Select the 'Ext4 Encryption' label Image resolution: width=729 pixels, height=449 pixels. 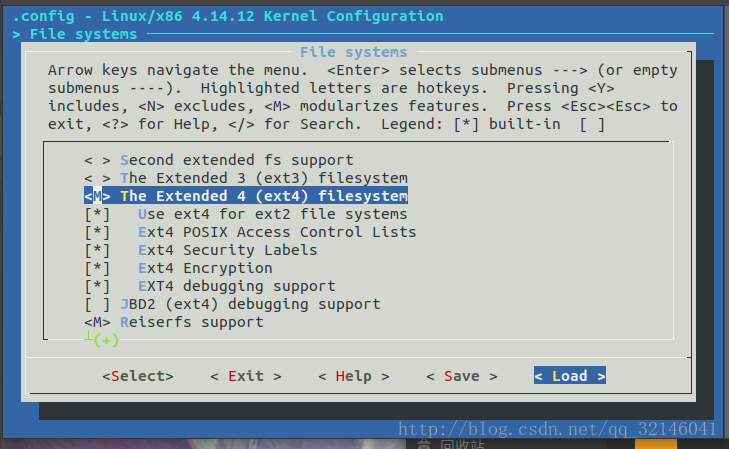pos(205,268)
